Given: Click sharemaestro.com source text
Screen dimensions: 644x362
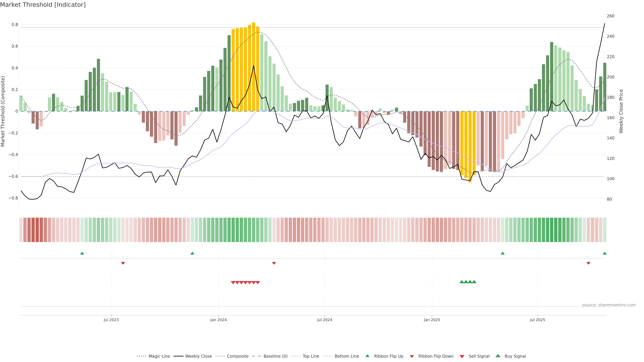Looking at the screenshot, I should [x=609, y=305].
